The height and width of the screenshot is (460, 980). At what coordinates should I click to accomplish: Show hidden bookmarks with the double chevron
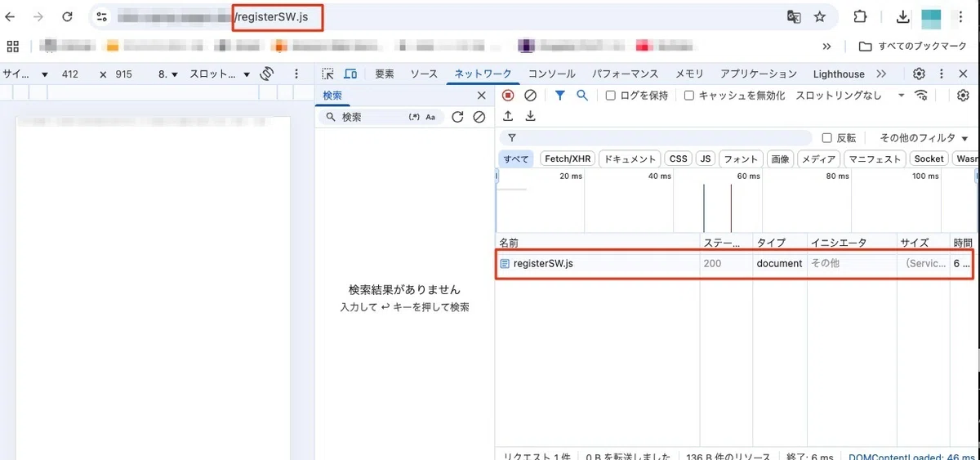pyautogui.click(x=826, y=47)
